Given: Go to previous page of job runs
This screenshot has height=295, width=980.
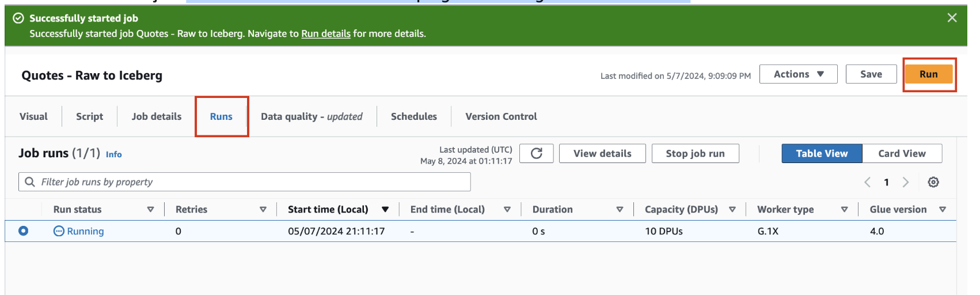Looking at the screenshot, I should 868,182.
